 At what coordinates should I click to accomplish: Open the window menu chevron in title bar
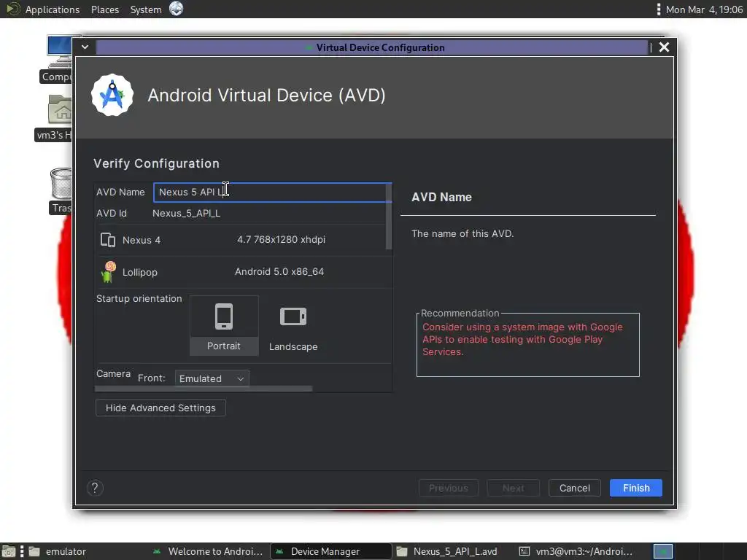click(85, 47)
